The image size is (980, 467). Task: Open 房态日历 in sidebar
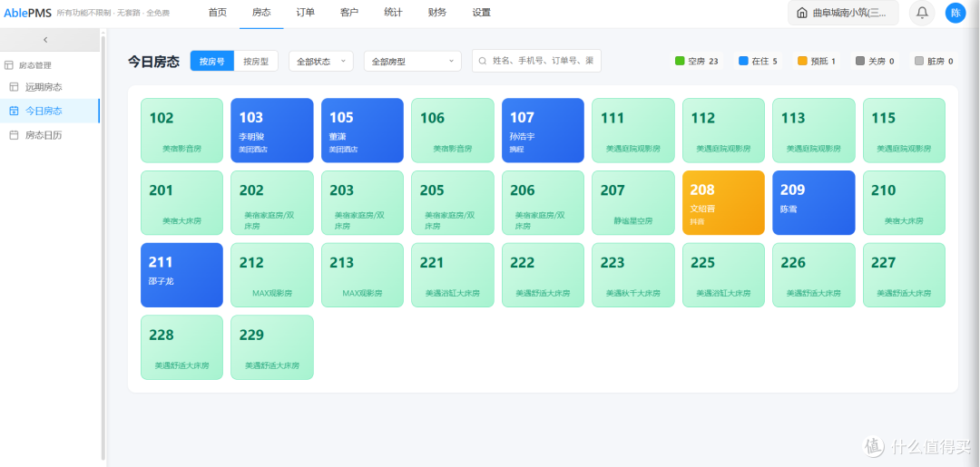(49, 135)
